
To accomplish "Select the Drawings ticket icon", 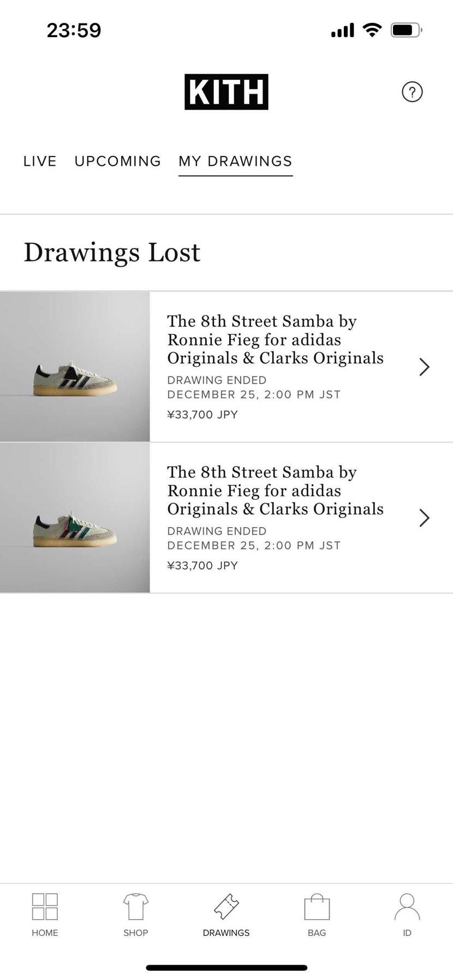I will click(226, 907).
